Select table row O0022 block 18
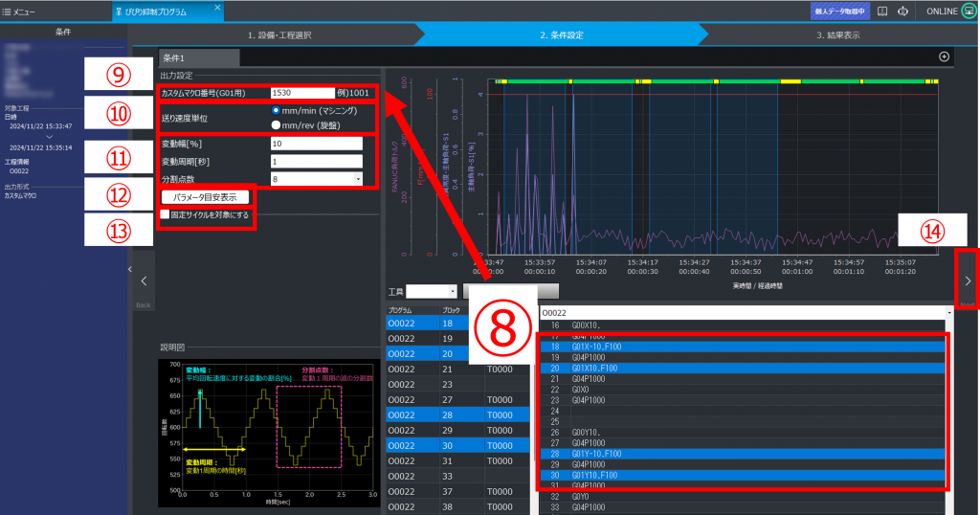Image resolution: width=980 pixels, height=515 pixels. click(458, 324)
